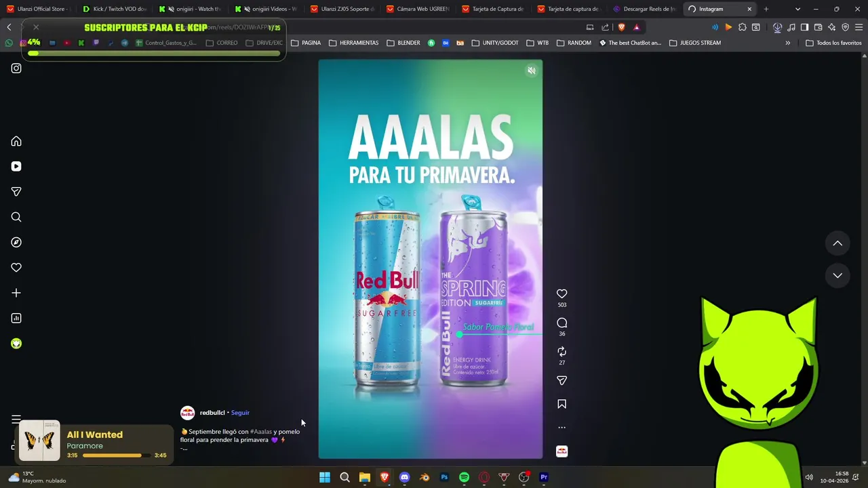Image resolution: width=868 pixels, height=488 pixels.
Task: Open Brave Wallet icon
Action: pyautogui.click(x=818, y=27)
